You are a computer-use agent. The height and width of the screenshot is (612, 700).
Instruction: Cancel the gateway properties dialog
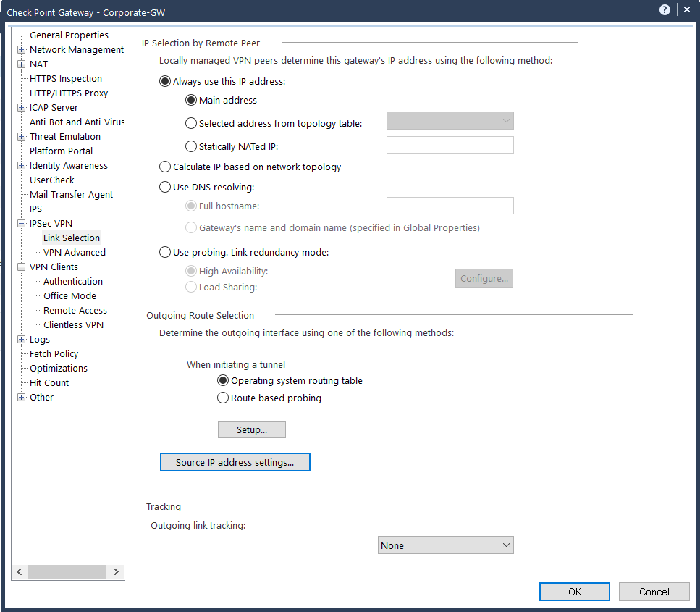coord(654,592)
